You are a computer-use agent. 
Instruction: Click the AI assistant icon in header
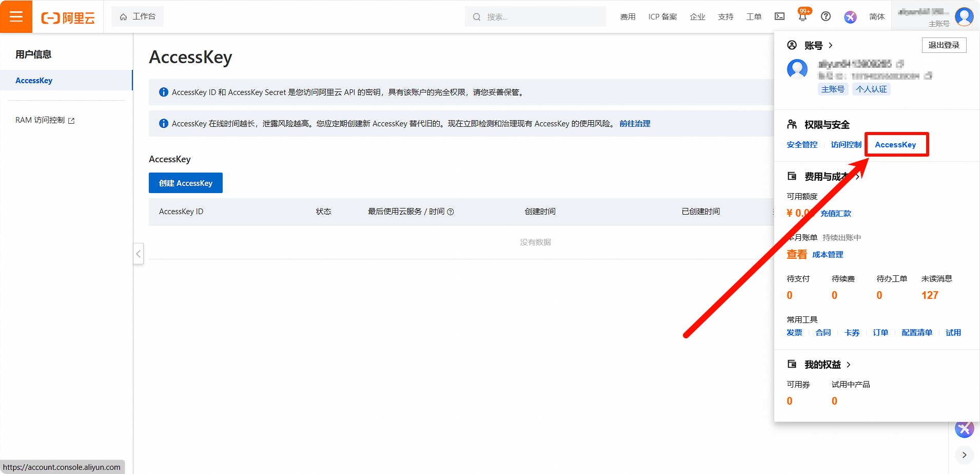(850, 17)
